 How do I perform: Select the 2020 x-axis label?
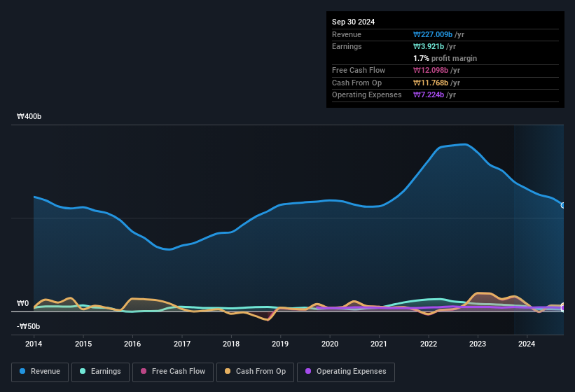330,344
